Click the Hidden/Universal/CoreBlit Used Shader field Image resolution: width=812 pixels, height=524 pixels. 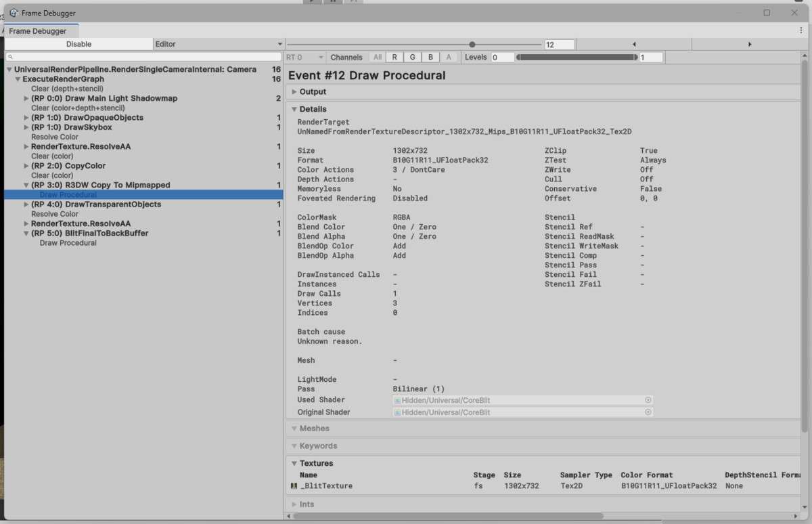[522, 400]
